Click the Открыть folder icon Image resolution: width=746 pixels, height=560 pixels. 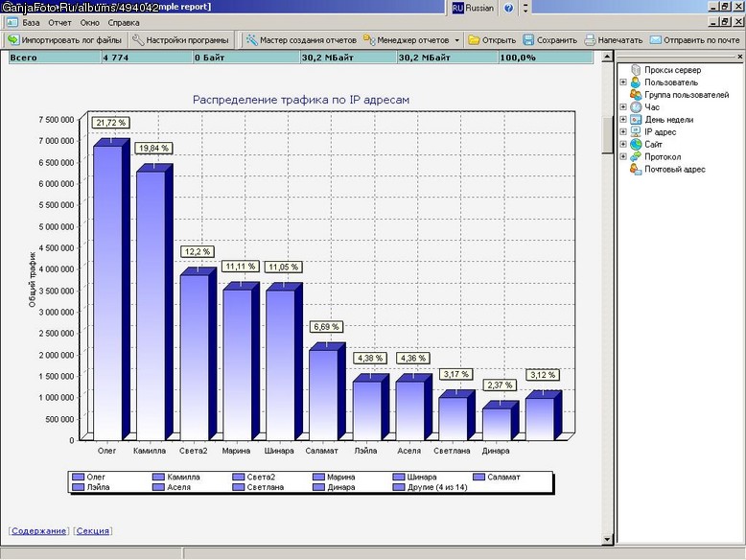point(474,40)
